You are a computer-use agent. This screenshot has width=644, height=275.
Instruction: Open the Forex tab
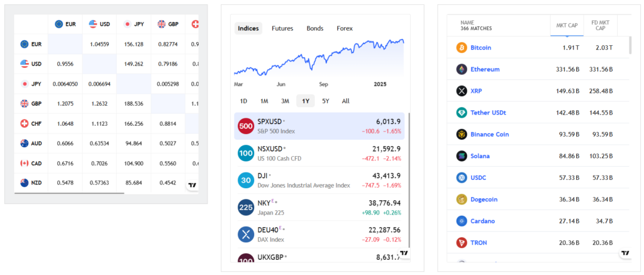click(345, 28)
